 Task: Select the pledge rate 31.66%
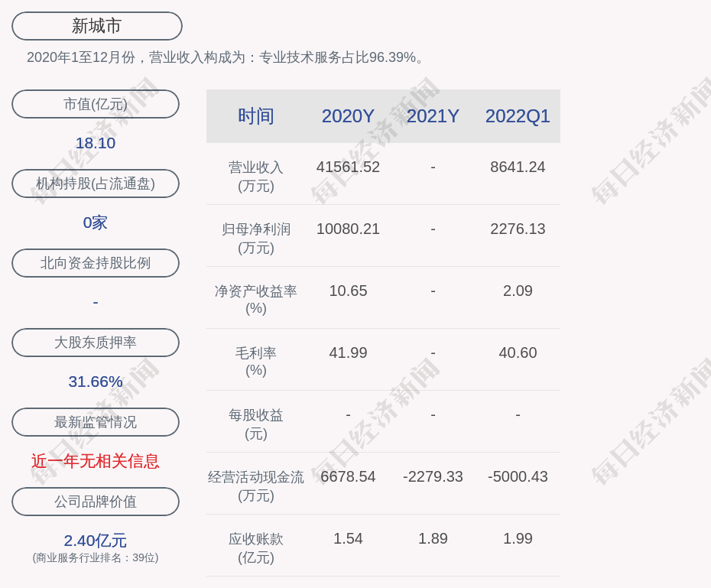[96, 382]
